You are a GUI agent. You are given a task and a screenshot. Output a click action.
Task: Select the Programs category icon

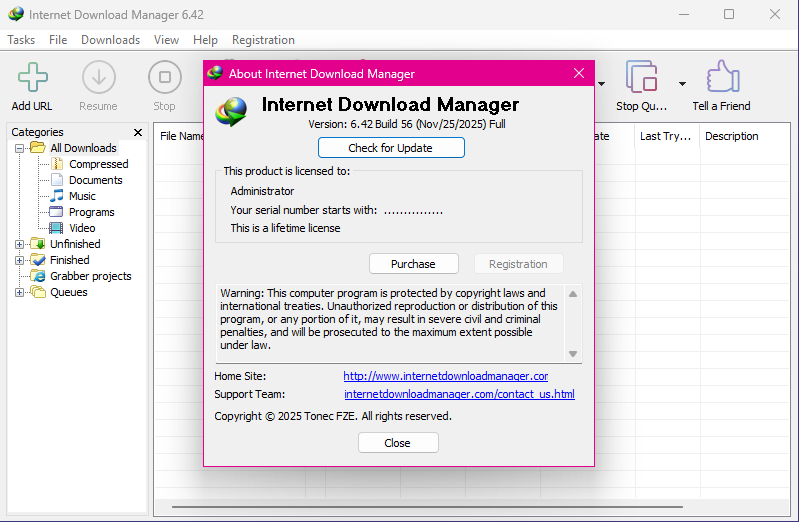(56, 212)
